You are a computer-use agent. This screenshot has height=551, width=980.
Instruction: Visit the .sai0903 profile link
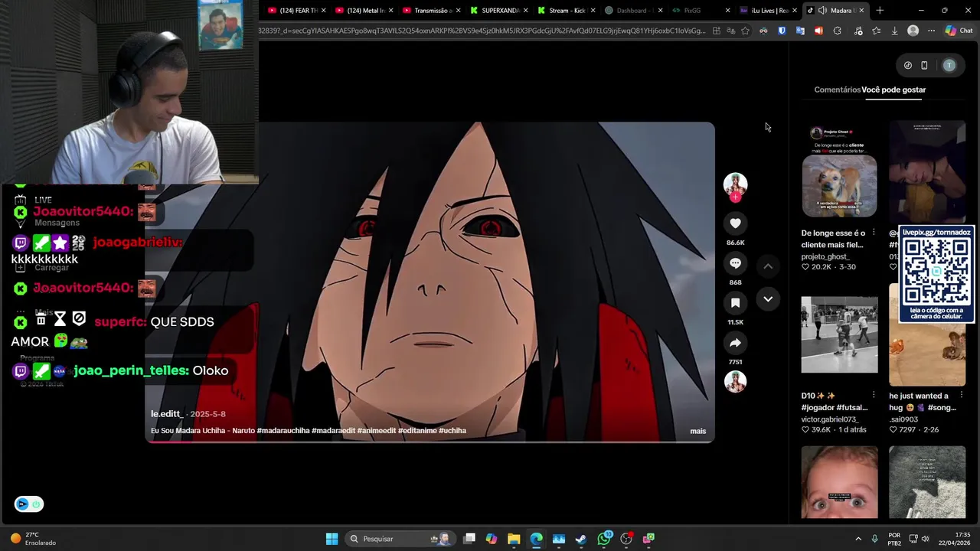tap(903, 419)
